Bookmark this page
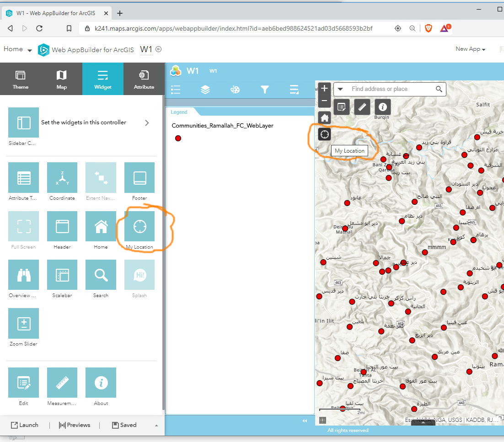The width and height of the screenshot is (504, 442). point(69,28)
